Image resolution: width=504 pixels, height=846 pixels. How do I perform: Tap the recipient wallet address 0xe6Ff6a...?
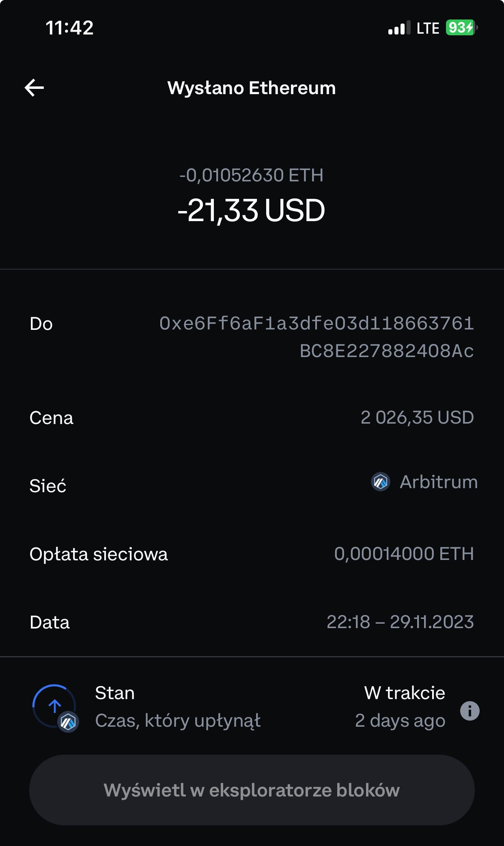click(x=317, y=337)
